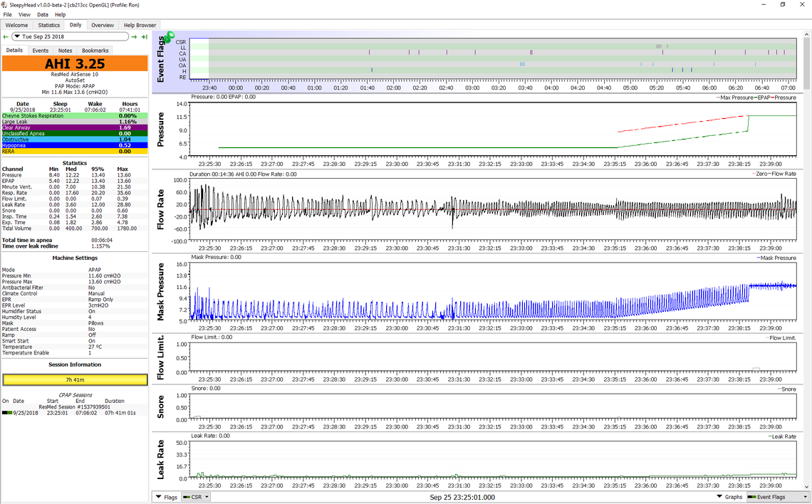Select the Bookmarks sub-tab

(x=95, y=51)
